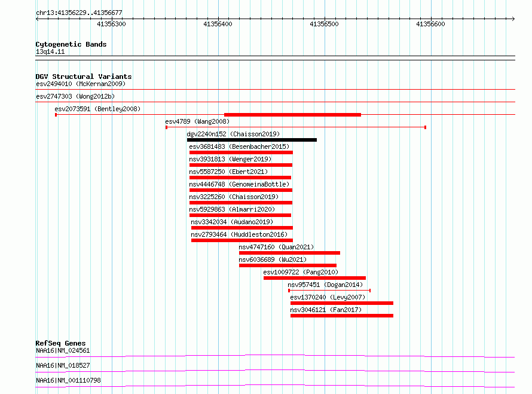Select nsv3046121 (Fan2017) label
532x394 pixels.
coord(326,310)
